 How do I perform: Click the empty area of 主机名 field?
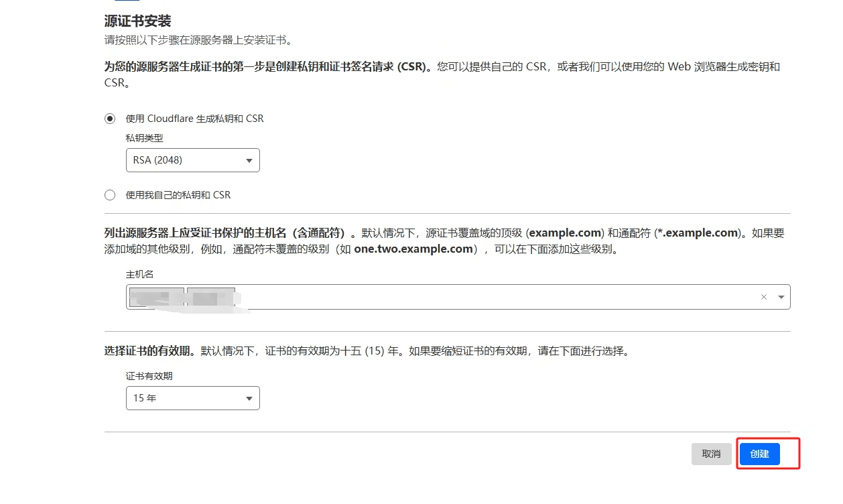496,297
